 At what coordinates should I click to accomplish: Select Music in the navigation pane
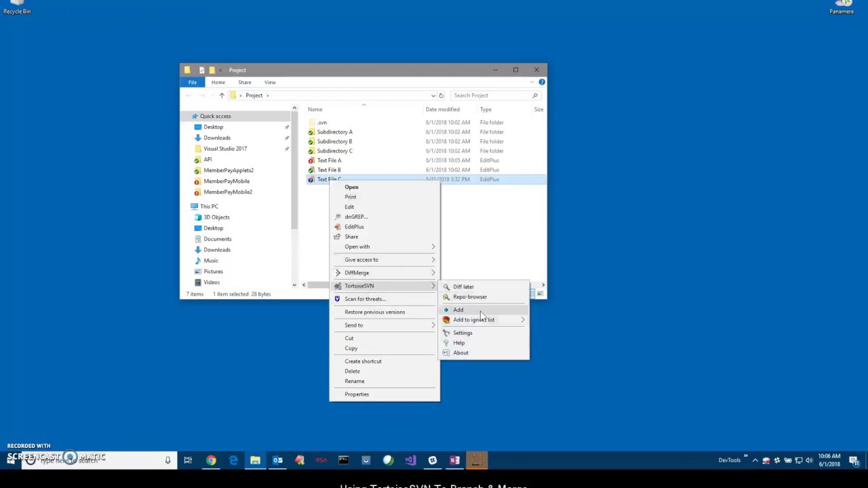211,261
